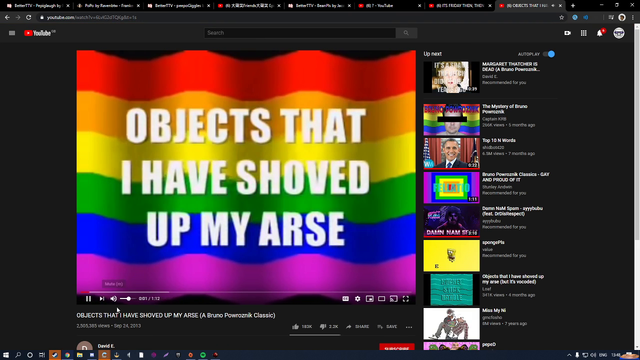Mute the video with the speaker icon
Screen dimensions: 640x360
113,299
